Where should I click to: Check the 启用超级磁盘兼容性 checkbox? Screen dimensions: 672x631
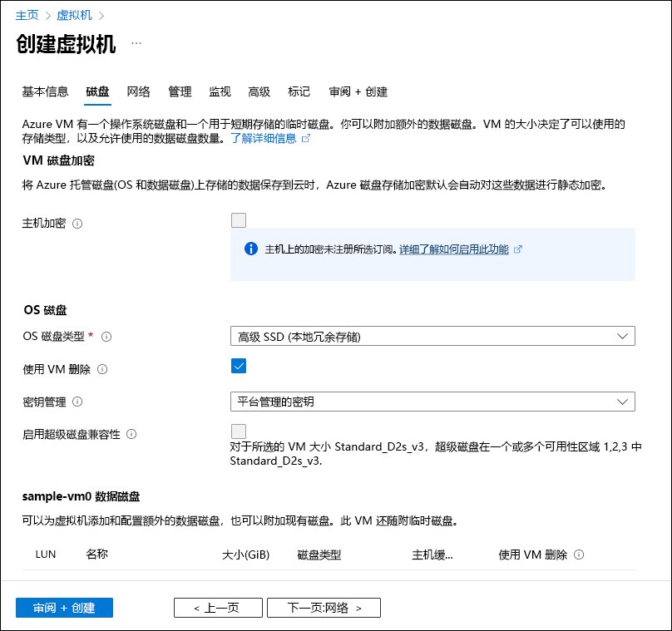pyautogui.click(x=239, y=431)
